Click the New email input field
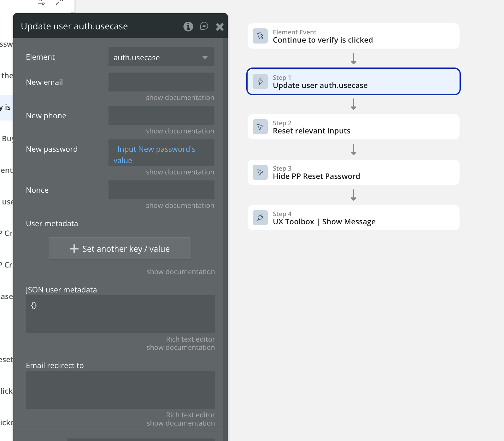 (161, 82)
